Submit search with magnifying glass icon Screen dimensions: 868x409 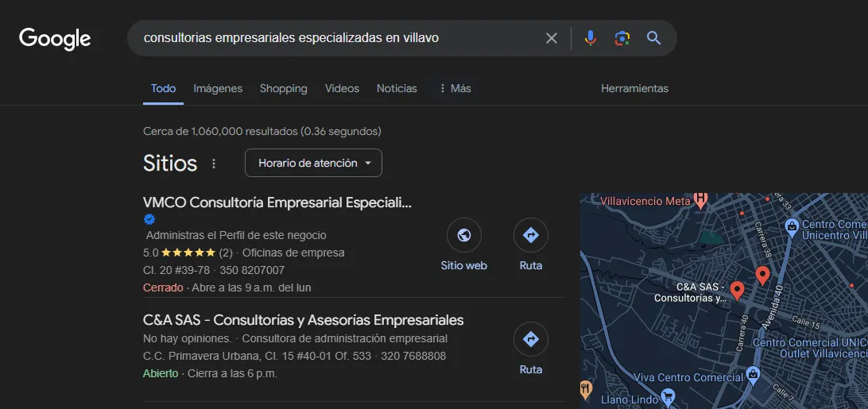[653, 38]
